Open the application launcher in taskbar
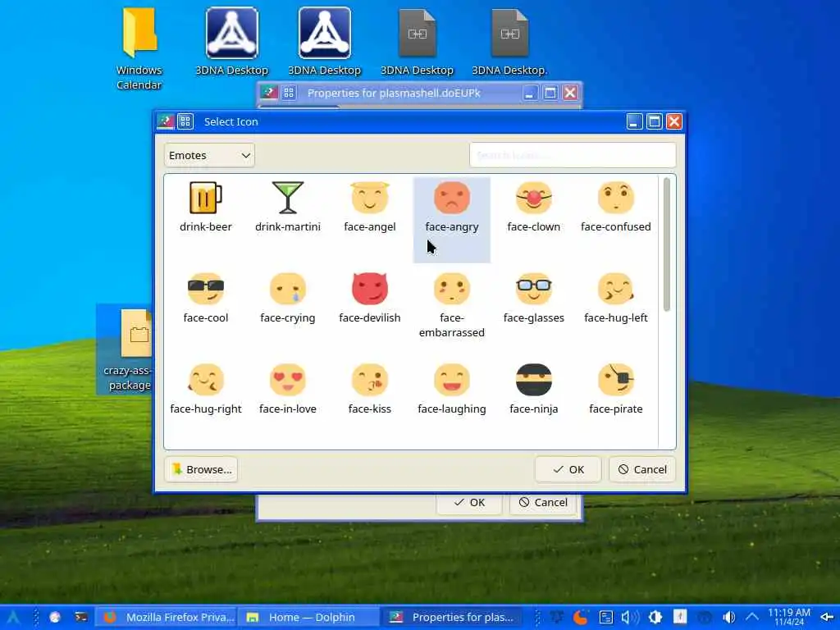This screenshot has width=840, height=630. point(13,617)
